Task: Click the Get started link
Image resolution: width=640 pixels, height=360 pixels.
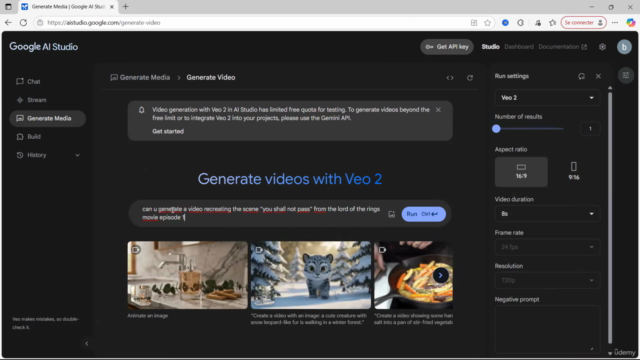Action: (x=168, y=131)
